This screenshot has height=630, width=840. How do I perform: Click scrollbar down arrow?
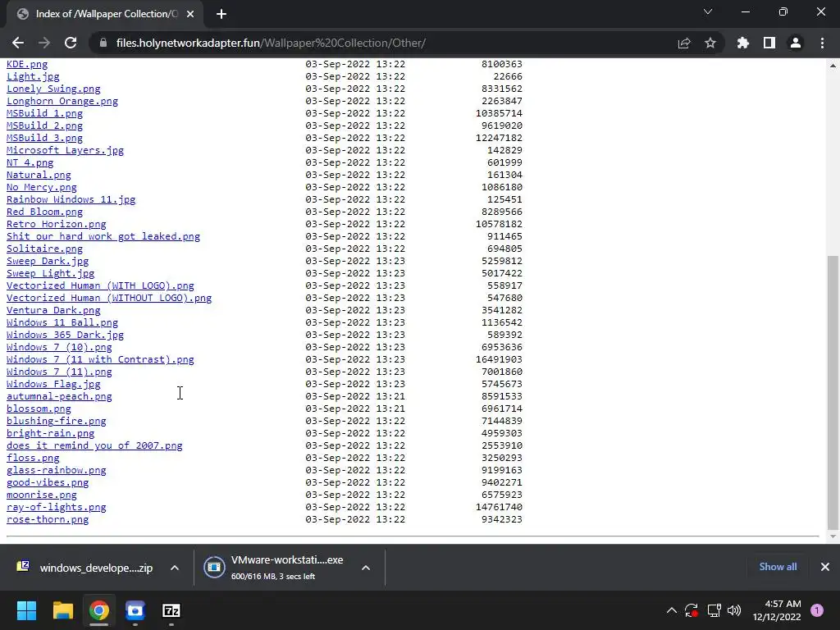(x=833, y=536)
